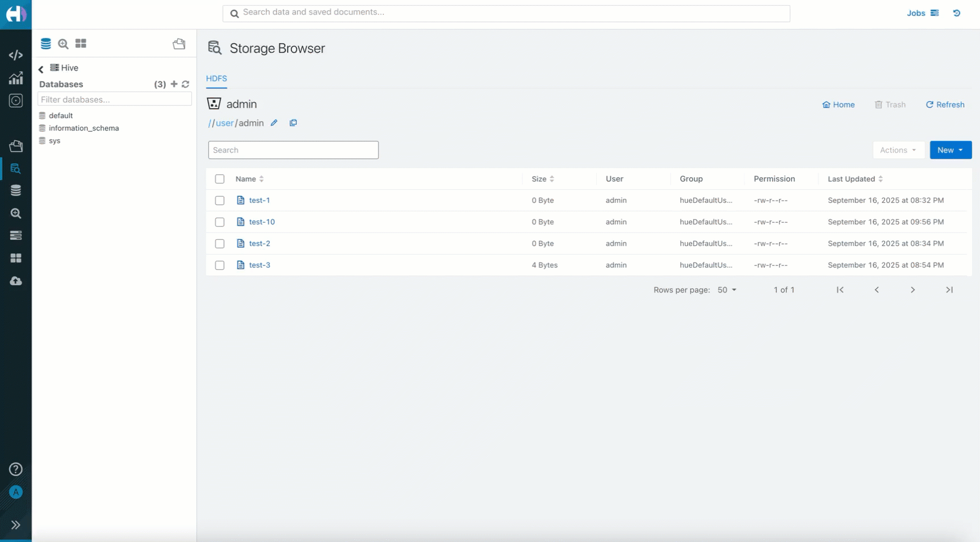Open the New dropdown button
Image resolution: width=980 pixels, height=542 pixels.
coord(950,150)
